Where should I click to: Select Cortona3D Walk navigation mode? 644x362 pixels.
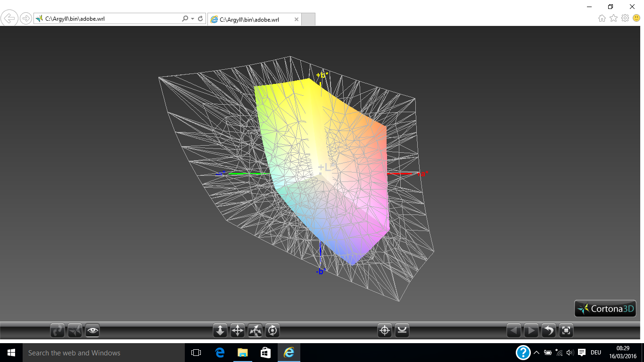(58, 331)
